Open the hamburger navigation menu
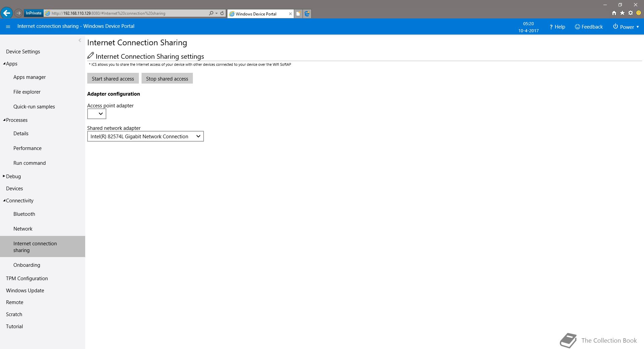 8,27
